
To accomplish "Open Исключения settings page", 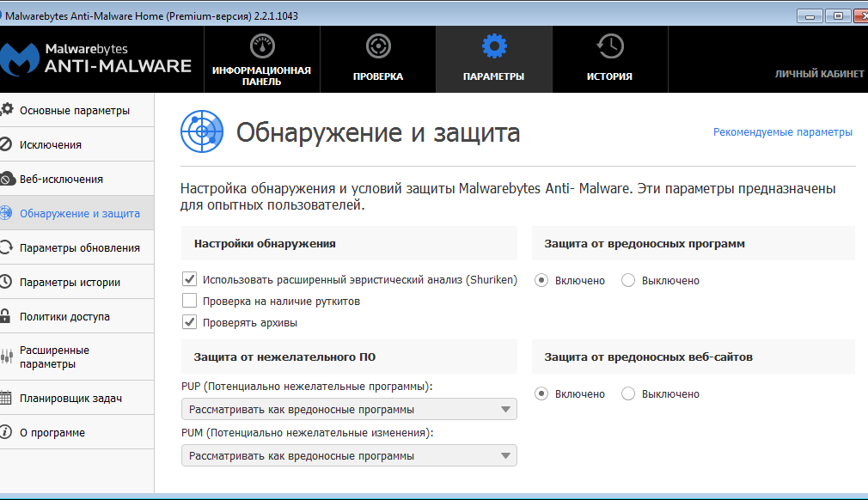I will click(77, 144).
